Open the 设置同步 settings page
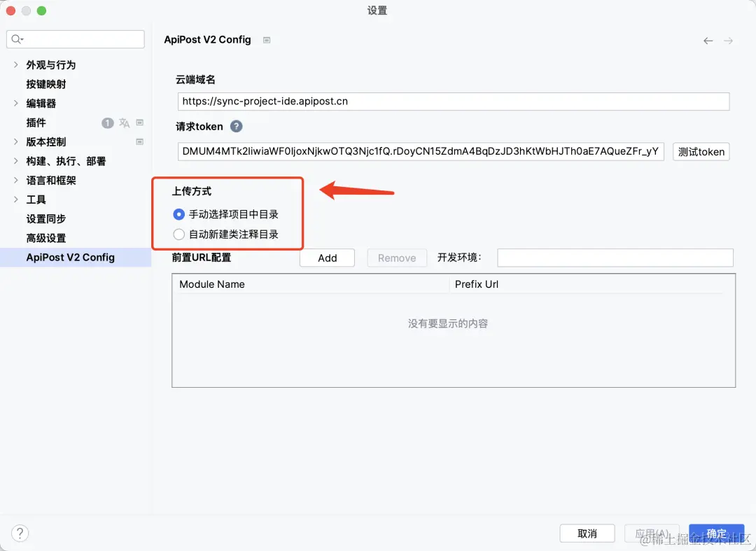This screenshot has height=551, width=756. 47,218
